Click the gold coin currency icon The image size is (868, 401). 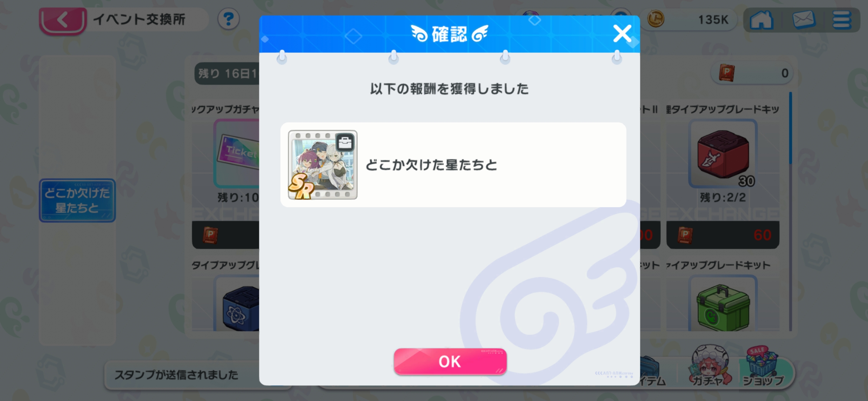[655, 19]
